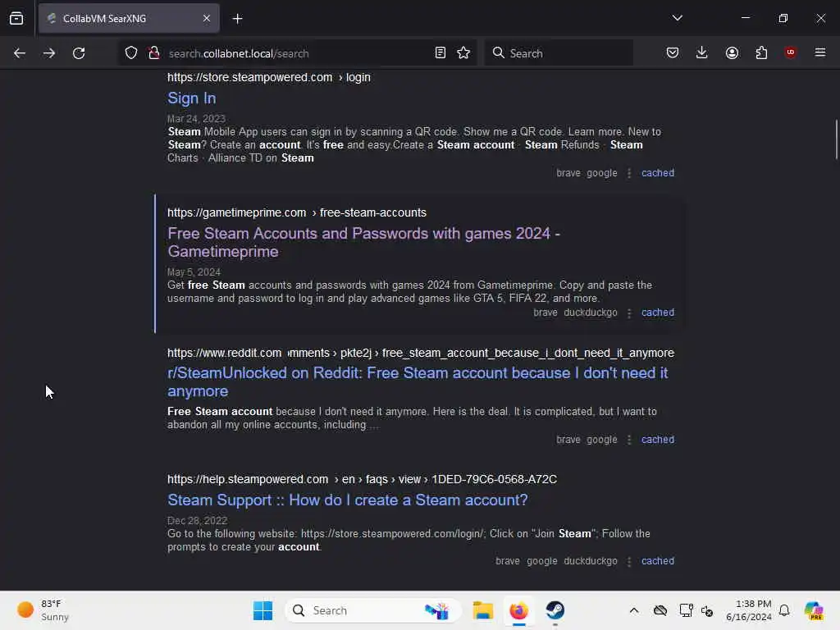Screen dimensions: 840x630
Task: Click the Firefox taskbar icon
Action: click(518, 610)
